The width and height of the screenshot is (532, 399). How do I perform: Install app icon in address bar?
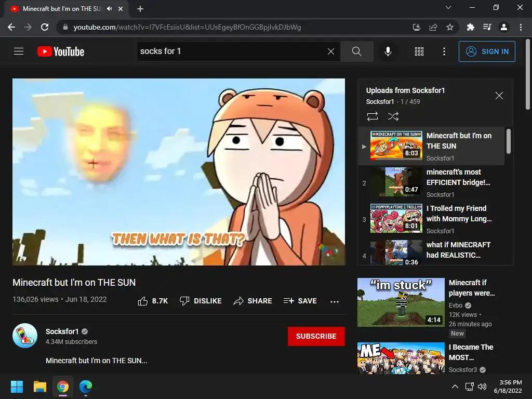point(416,27)
